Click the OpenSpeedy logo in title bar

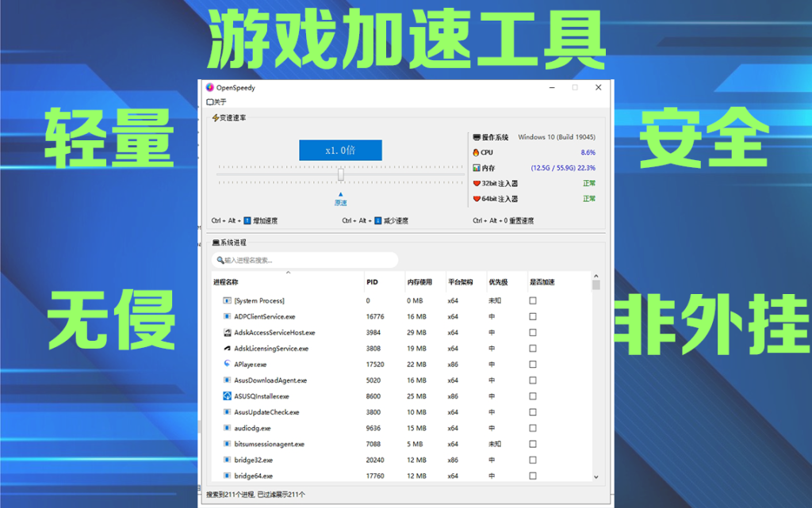pos(210,88)
